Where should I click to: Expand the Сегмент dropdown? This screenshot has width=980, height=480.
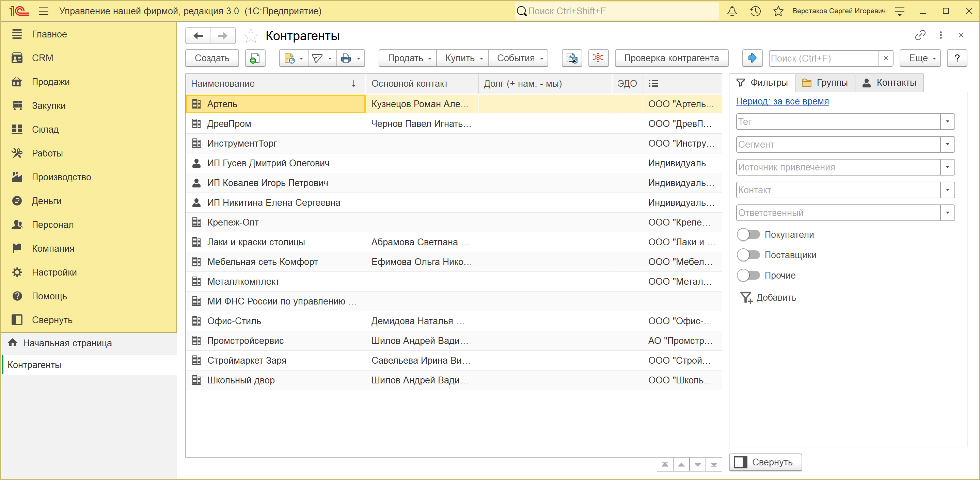tap(948, 145)
